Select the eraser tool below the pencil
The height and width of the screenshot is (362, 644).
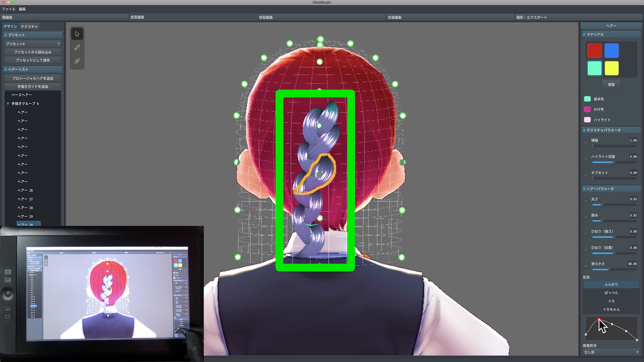[77, 61]
